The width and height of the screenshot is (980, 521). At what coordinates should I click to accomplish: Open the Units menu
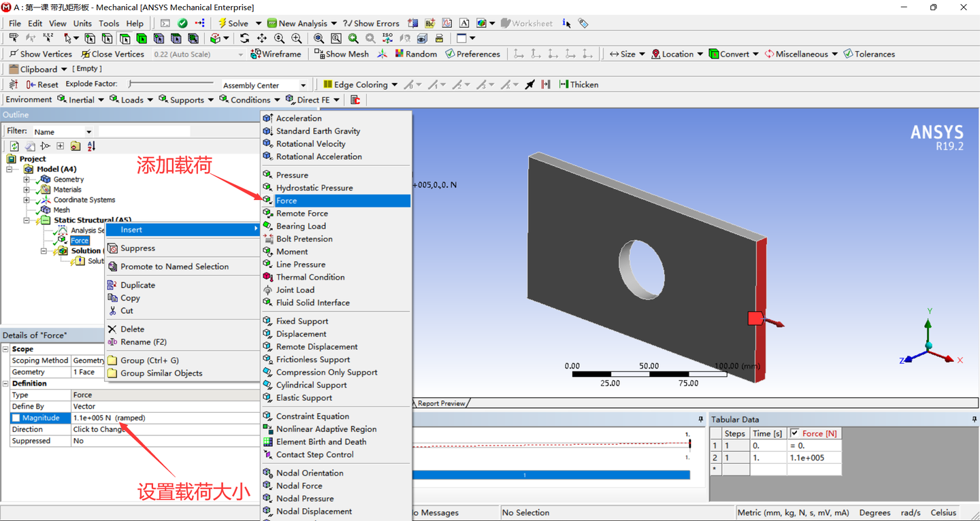(82, 22)
